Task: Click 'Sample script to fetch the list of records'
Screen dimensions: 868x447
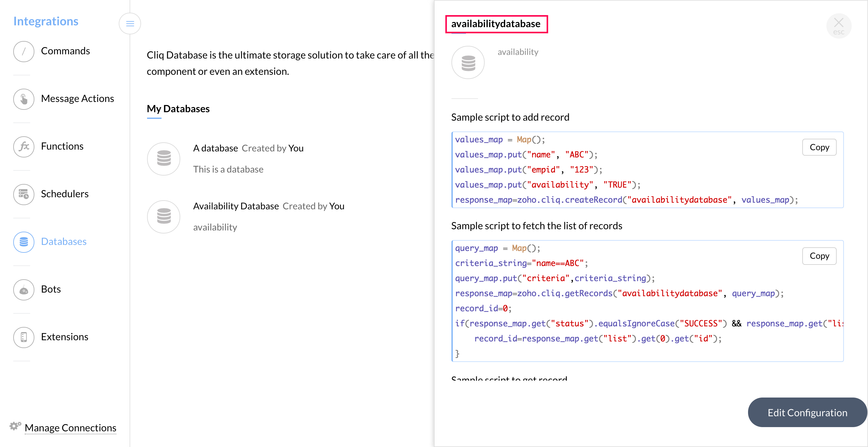Action: coord(536,226)
